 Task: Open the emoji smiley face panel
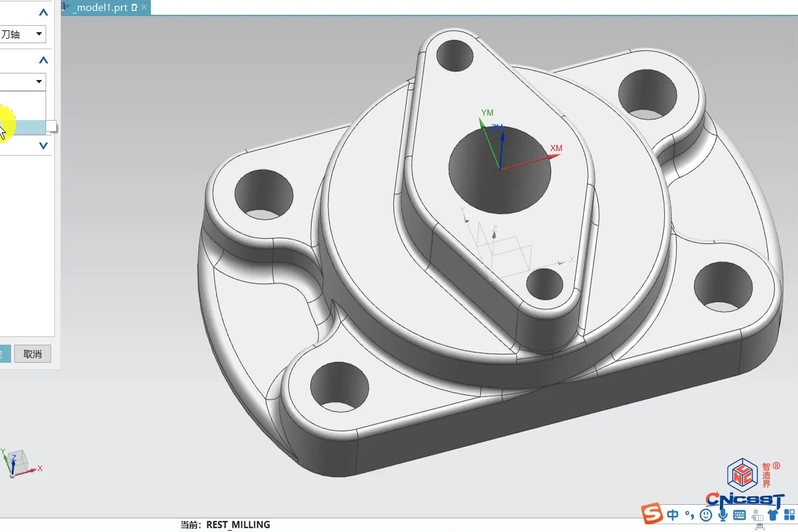pos(706,515)
